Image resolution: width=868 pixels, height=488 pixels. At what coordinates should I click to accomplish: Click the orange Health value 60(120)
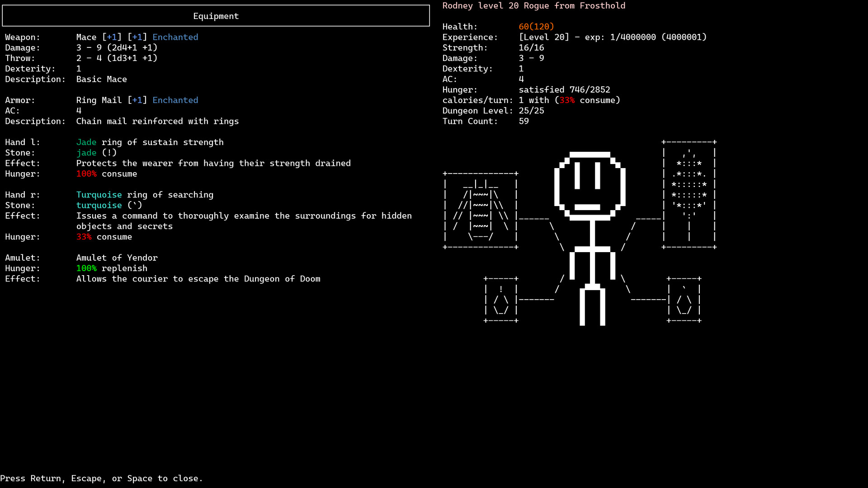coord(536,27)
